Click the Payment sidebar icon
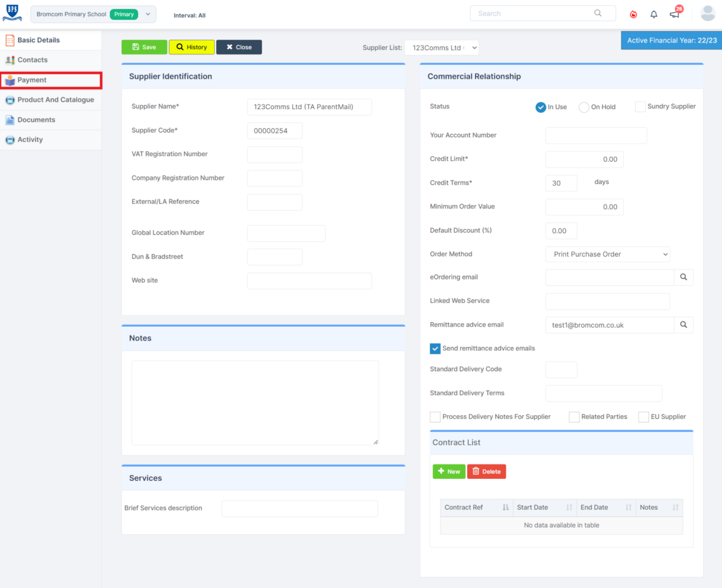Viewport: 722px width, 588px height. click(10, 80)
